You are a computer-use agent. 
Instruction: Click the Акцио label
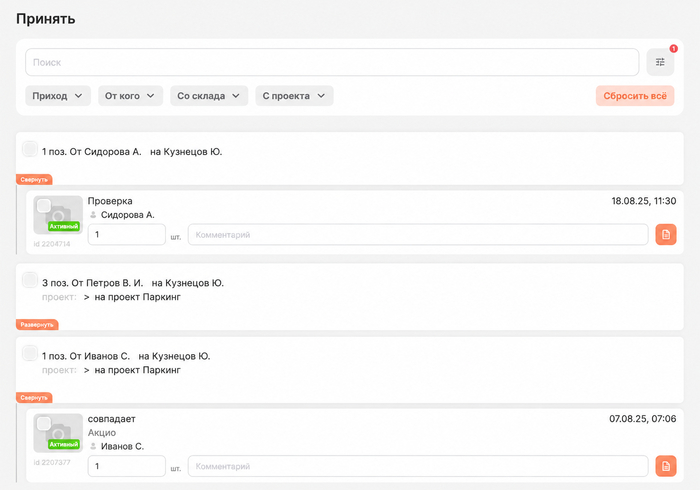pos(102,432)
